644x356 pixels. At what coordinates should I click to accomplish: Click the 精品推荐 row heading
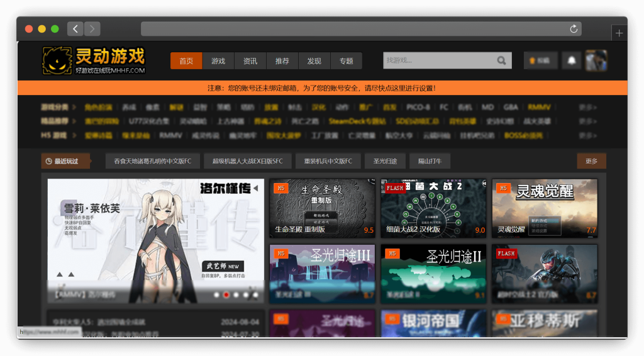pos(55,121)
